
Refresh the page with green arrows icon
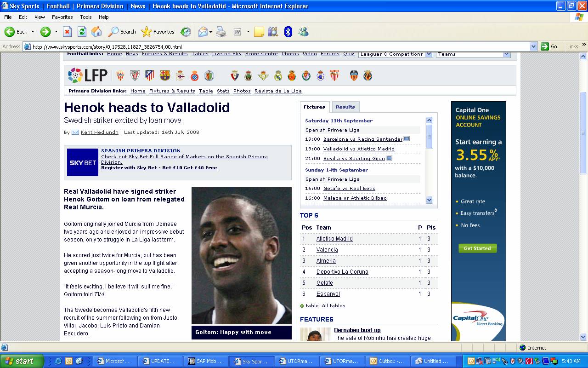click(x=82, y=32)
